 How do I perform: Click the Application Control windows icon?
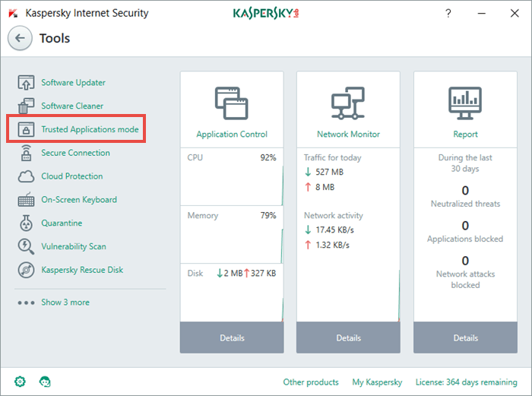pyautogui.click(x=232, y=103)
